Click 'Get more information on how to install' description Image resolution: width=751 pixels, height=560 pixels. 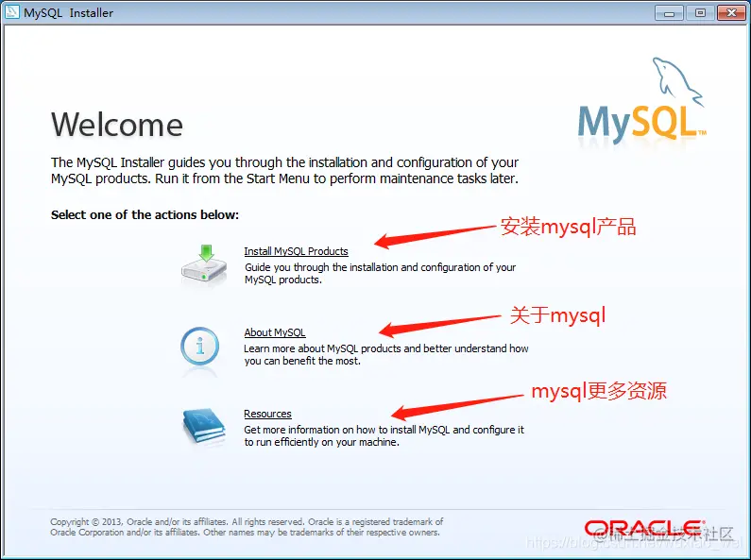(384, 435)
